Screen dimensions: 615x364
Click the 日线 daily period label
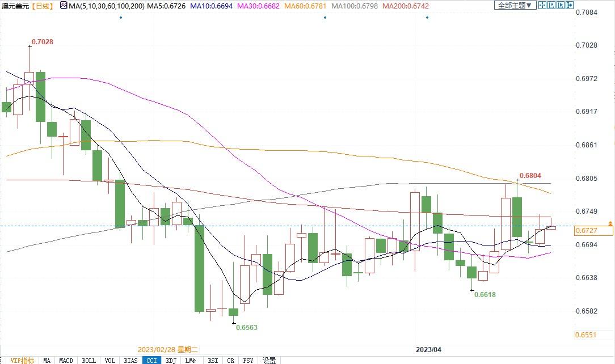(42, 6)
